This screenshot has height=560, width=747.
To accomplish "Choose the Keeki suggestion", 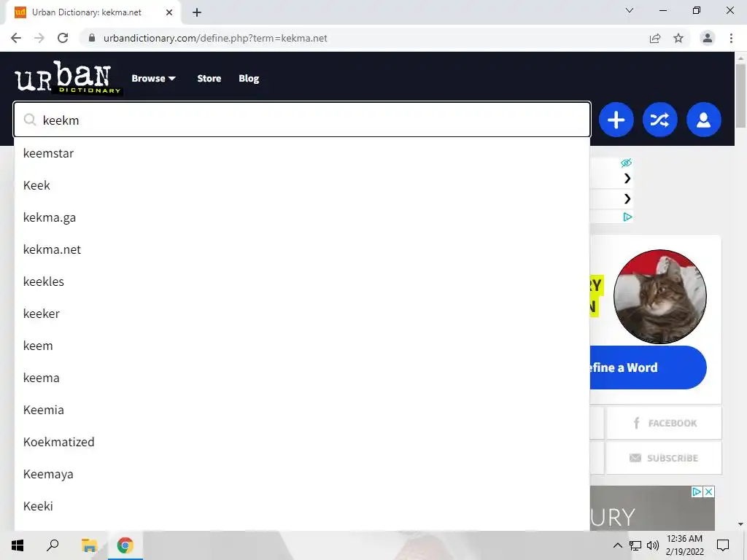I will tap(302, 506).
